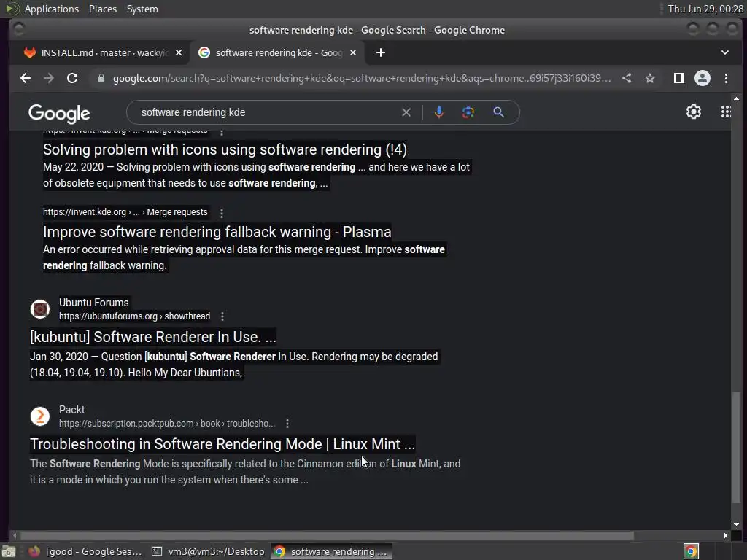Open Improve software rendering fallback warning link
Screen dimensions: 747x560
[217, 232]
